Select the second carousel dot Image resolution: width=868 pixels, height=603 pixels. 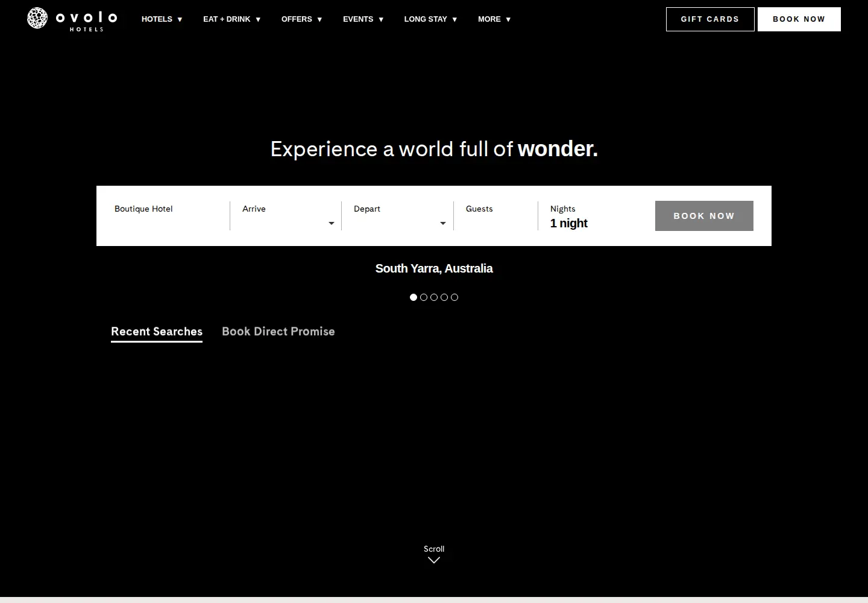coord(424,297)
